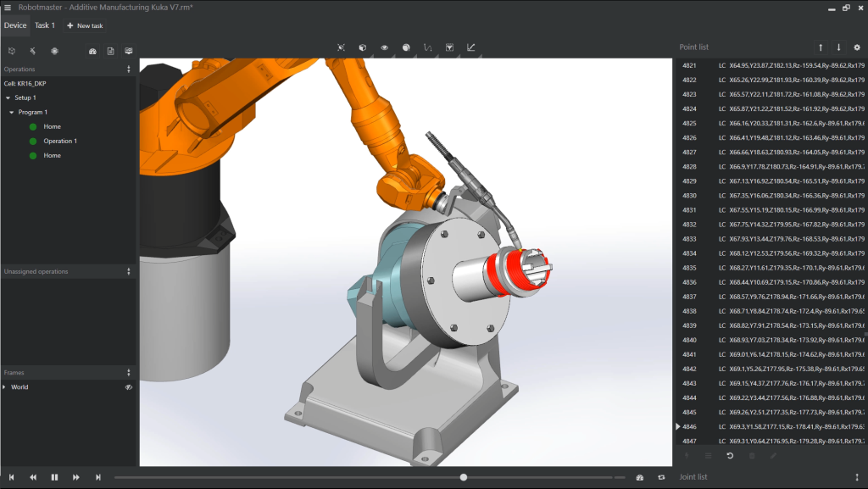Click the eye visibility icon in viewport toolbar
The image size is (868, 489).
click(384, 47)
